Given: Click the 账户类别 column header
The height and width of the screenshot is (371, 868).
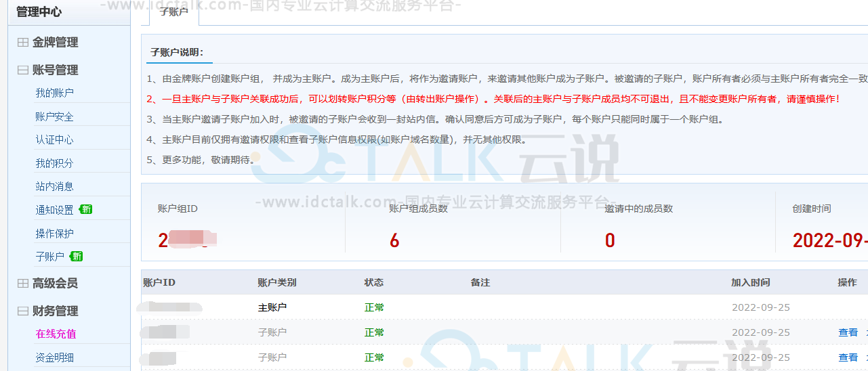Looking at the screenshot, I should click(x=277, y=282).
